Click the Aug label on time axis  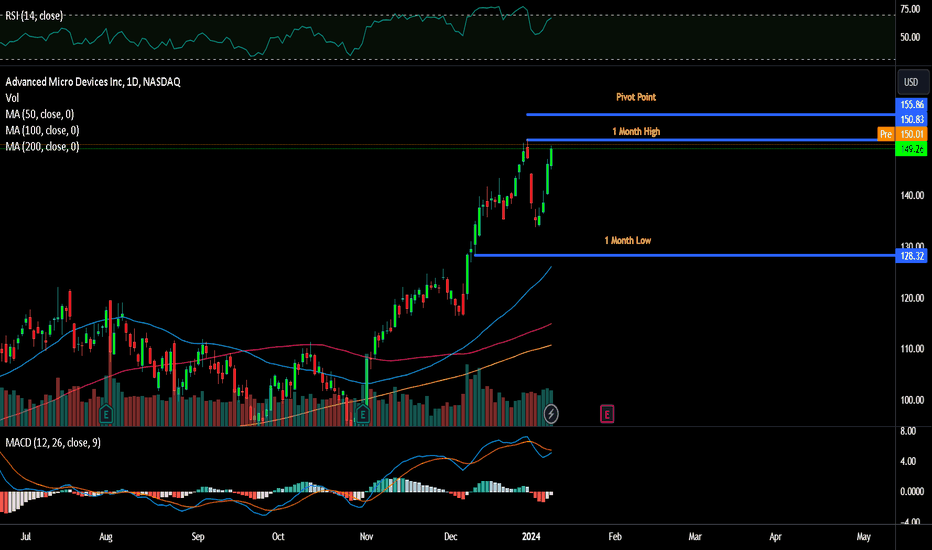coord(105,536)
